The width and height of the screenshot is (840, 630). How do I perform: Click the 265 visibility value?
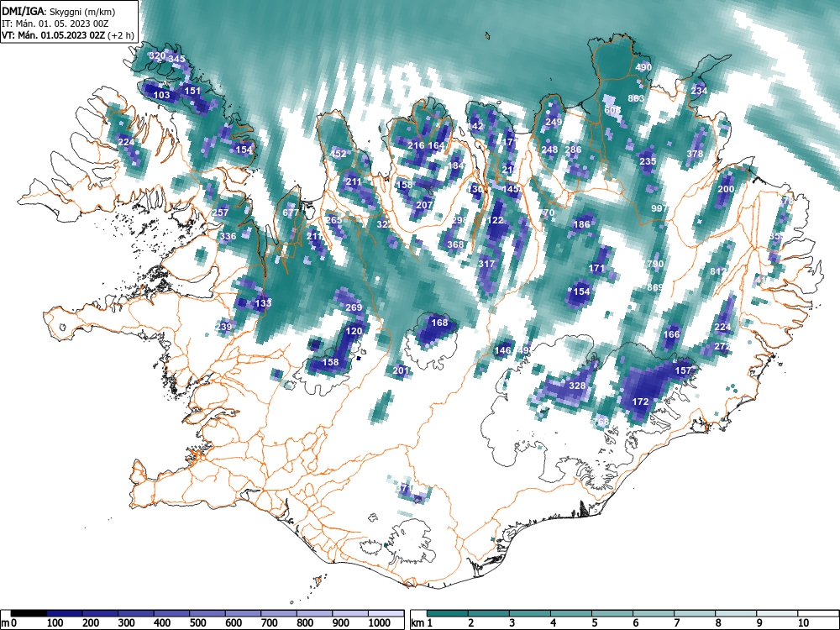[333, 220]
